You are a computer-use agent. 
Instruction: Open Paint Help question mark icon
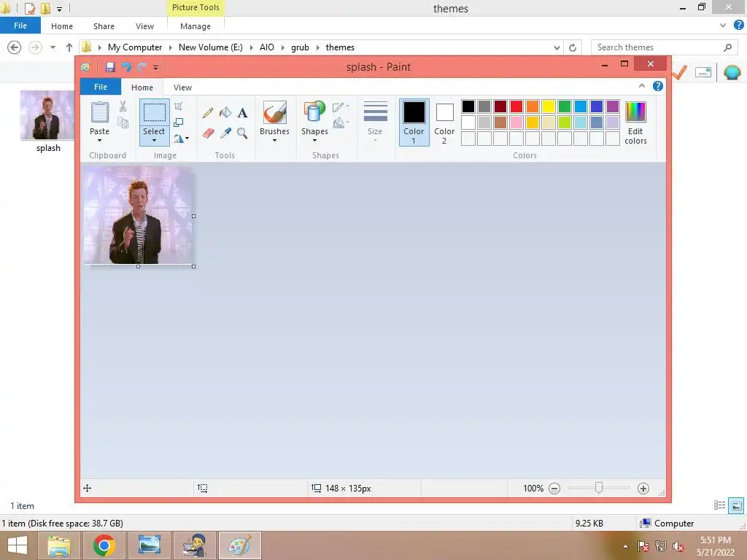(x=658, y=86)
